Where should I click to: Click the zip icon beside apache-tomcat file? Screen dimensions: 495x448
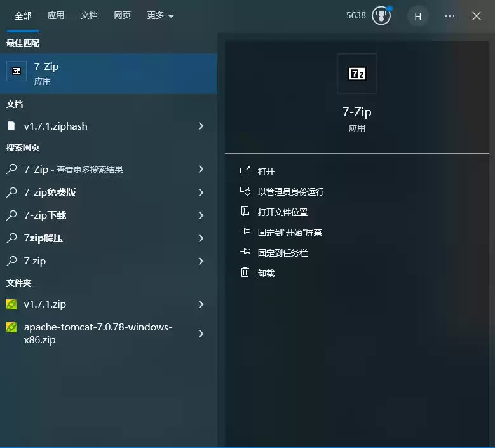pyautogui.click(x=11, y=327)
